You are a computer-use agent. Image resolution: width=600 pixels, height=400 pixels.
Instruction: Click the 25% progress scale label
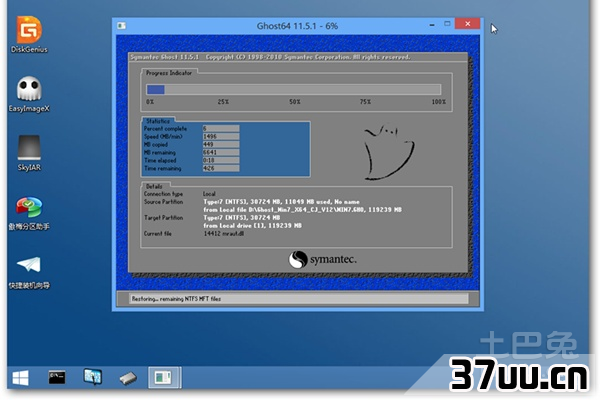click(x=223, y=102)
